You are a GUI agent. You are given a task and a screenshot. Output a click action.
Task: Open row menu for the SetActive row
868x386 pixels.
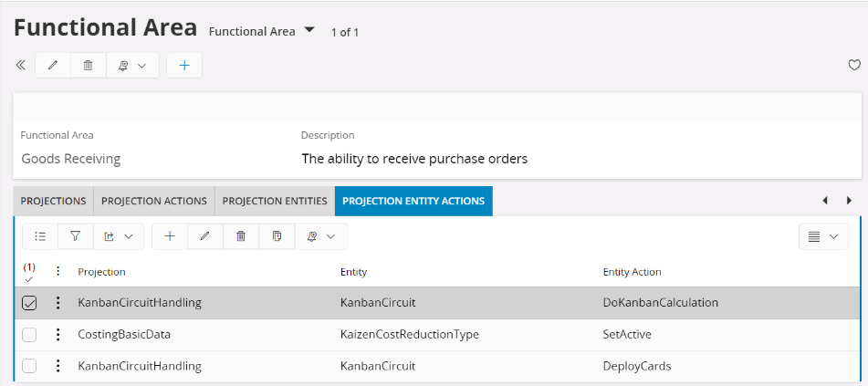(x=58, y=335)
